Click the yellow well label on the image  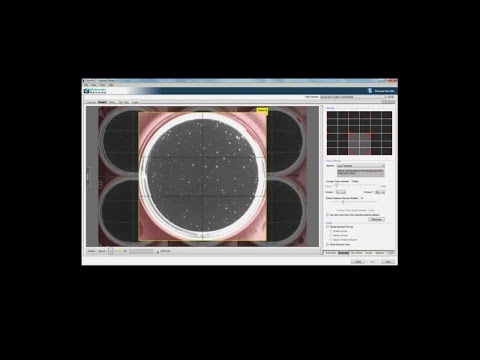click(262, 110)
